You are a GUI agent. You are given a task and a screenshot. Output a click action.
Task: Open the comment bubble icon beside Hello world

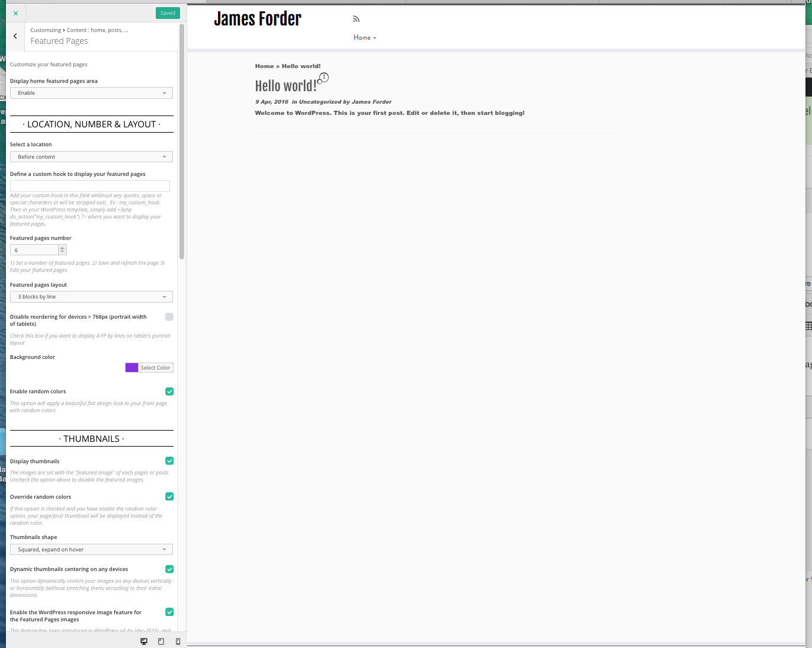click(323, 78)
